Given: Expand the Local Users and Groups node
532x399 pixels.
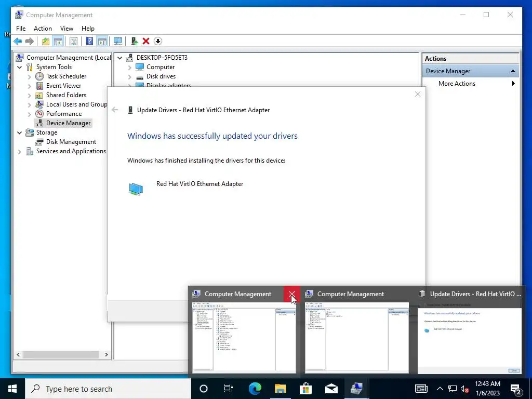Looking at the screenshot, I should 29,104.
